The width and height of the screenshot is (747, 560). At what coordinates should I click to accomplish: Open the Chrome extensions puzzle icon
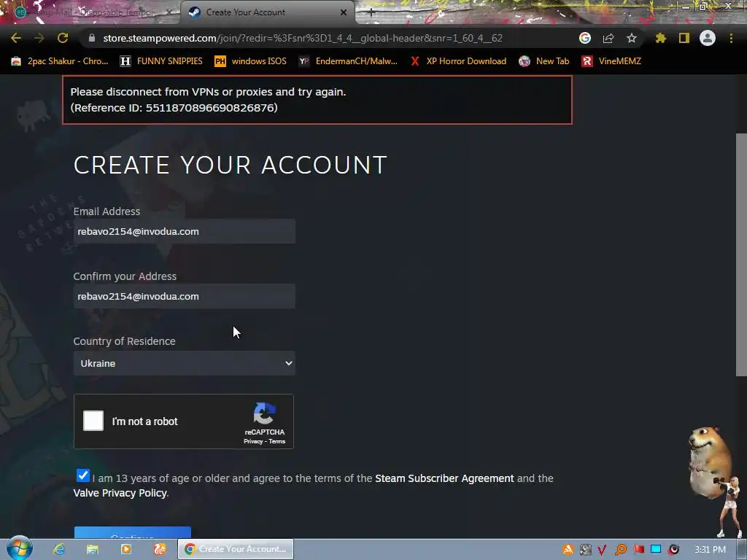[x=661, y=38]
